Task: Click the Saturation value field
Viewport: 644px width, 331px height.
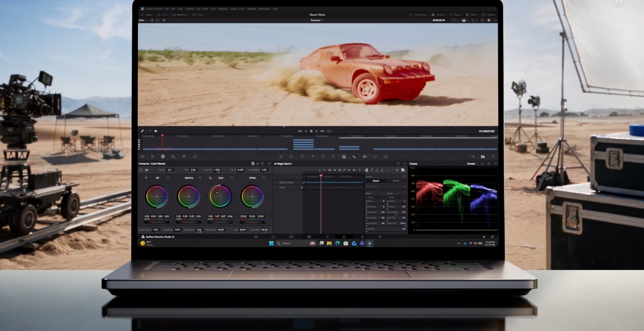Action: point(221,229)
